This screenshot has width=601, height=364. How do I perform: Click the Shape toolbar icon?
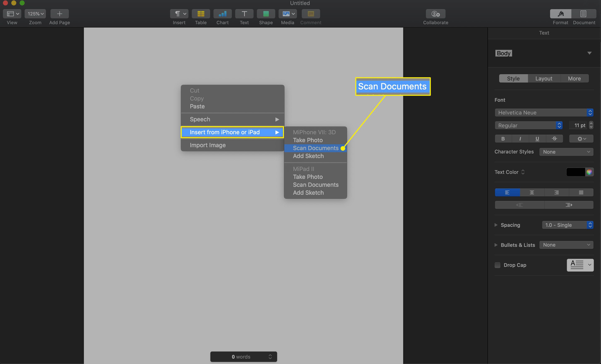click(266, 14)
